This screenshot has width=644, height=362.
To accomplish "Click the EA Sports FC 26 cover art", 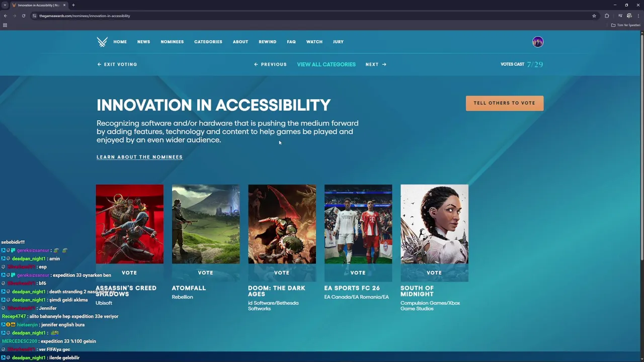I will pyautogui.click(x=358, y=224).
